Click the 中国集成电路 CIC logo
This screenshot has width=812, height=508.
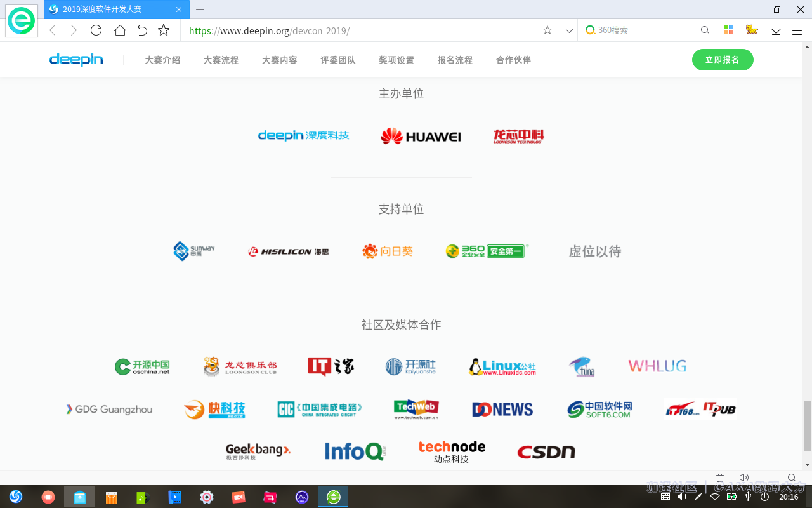[x=320, y=409]
